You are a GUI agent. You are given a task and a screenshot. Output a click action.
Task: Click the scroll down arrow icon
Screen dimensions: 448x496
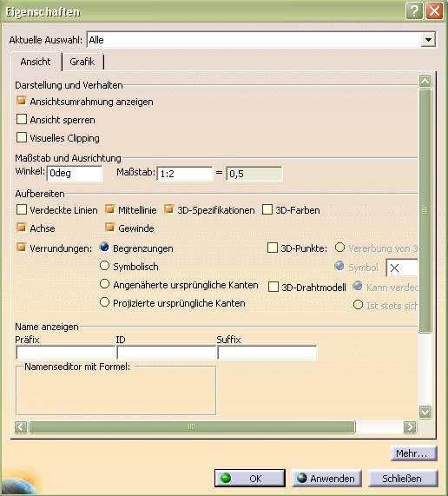point(425,412)
